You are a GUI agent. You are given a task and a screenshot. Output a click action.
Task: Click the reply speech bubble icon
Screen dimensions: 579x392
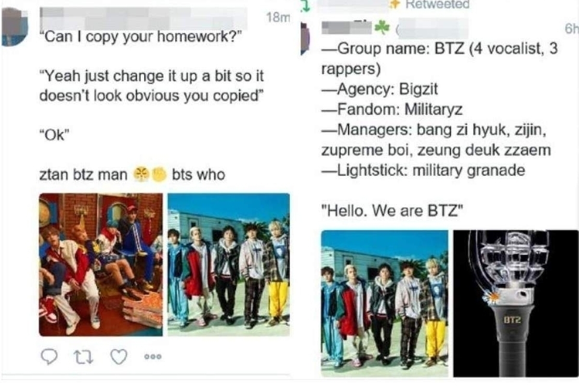(49, 356)
